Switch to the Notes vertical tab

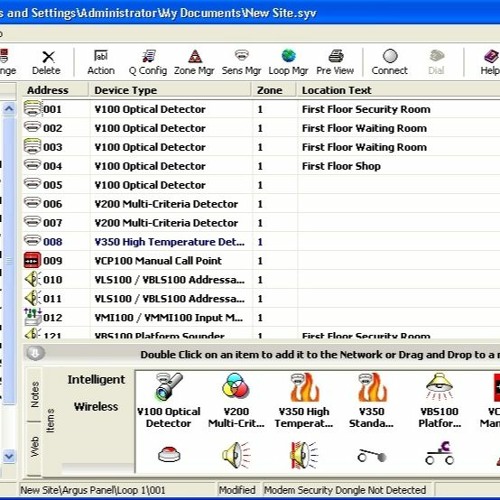(35, 395)
